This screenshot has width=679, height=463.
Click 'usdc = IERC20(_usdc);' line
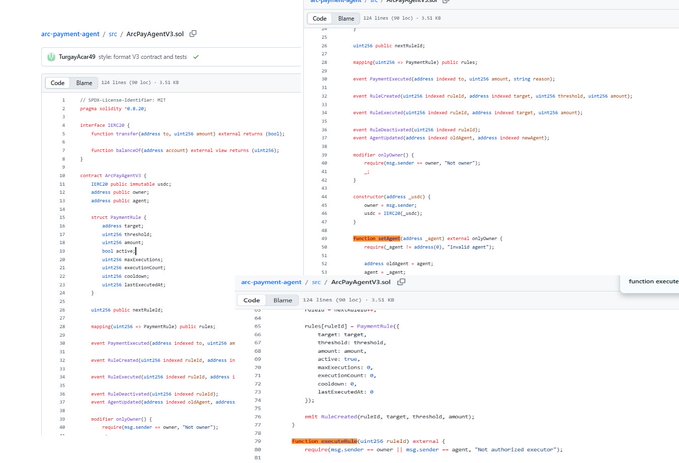coord(393,214)
